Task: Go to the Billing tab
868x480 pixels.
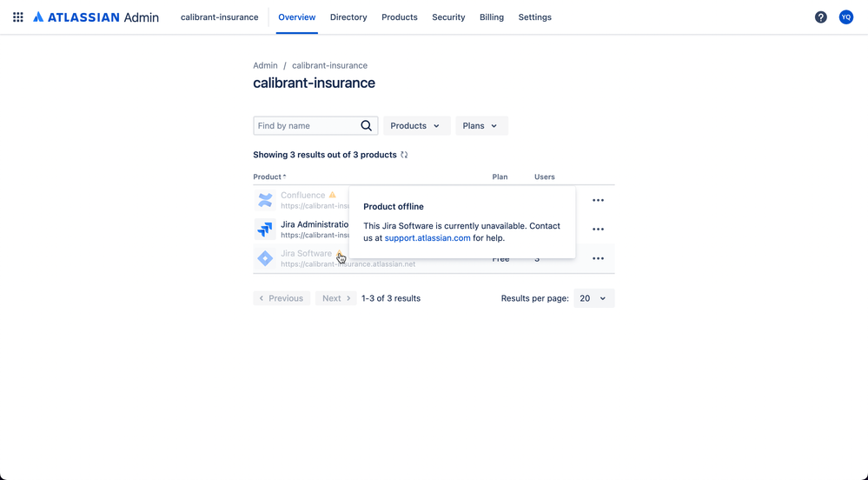Action: pyautogui.click(x=492, y=17)
